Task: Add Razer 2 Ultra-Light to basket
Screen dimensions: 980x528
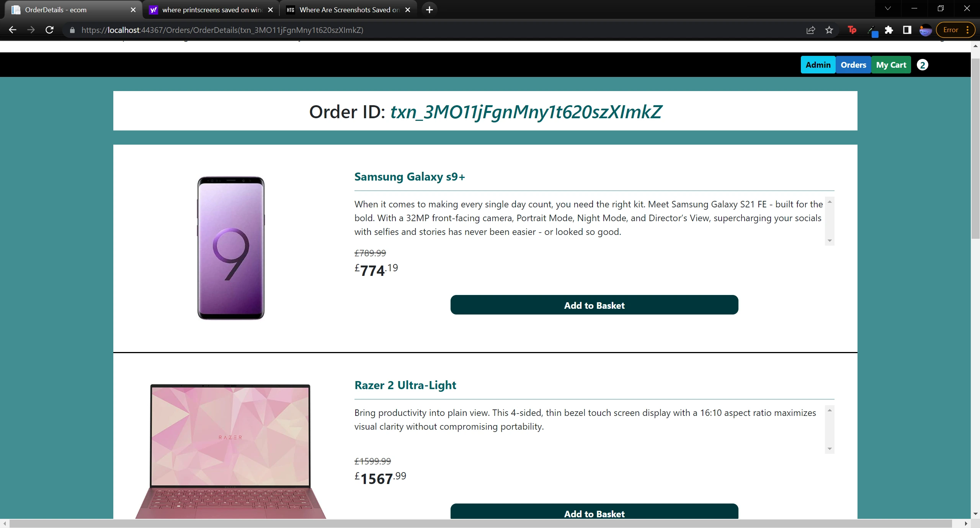Action: click(594, 513)
